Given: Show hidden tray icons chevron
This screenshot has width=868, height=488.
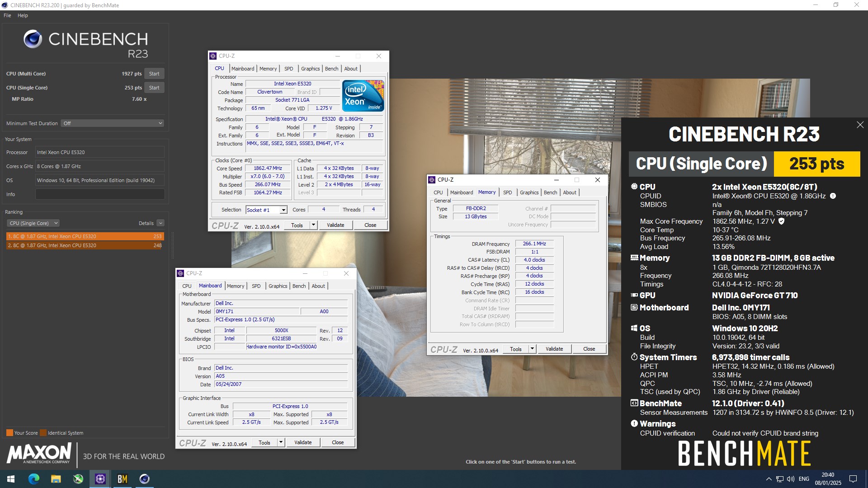Looking at the screenshot, I should 769,479.
